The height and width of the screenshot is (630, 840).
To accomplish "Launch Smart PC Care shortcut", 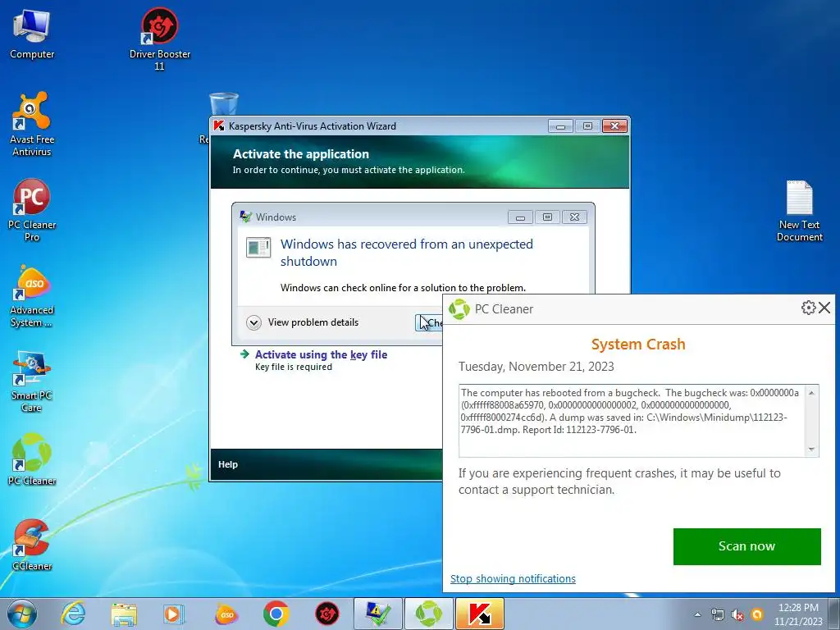I will pos(32,381).
